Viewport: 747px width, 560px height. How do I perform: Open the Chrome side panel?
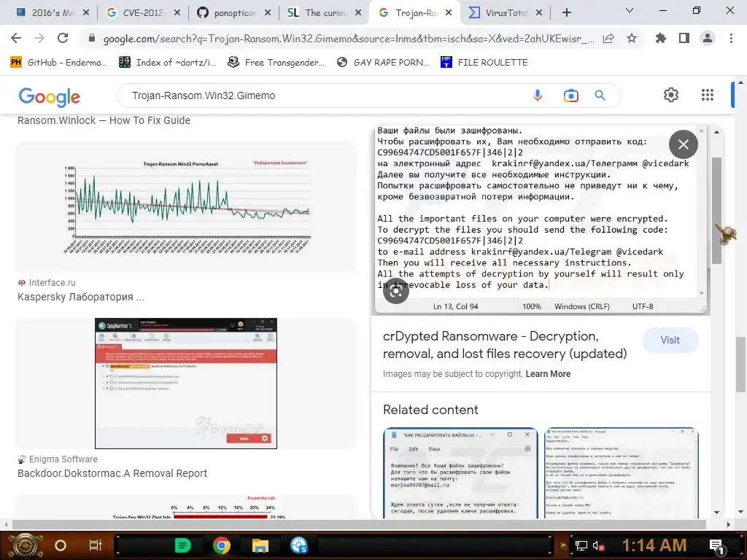pyautogui.click(x=684, y=38)
